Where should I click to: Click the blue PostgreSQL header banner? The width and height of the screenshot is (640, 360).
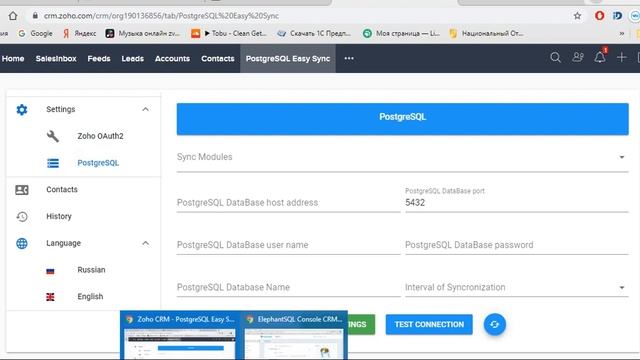402,119
